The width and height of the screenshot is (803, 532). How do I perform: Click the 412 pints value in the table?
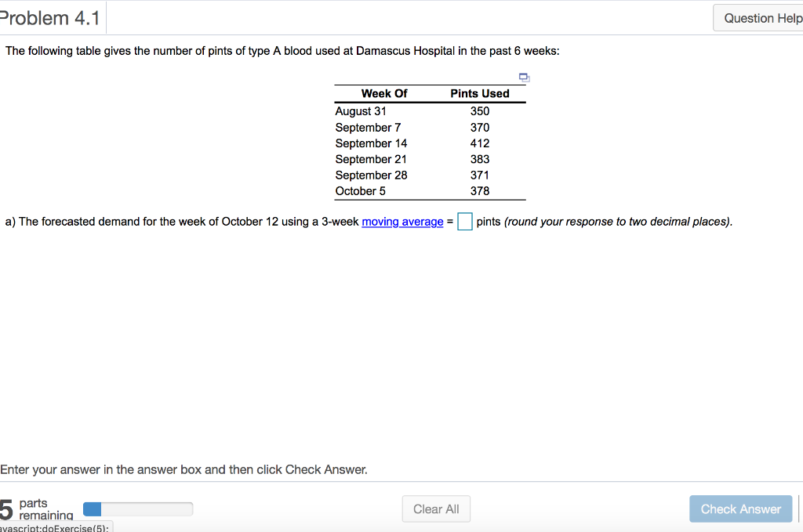481,143
